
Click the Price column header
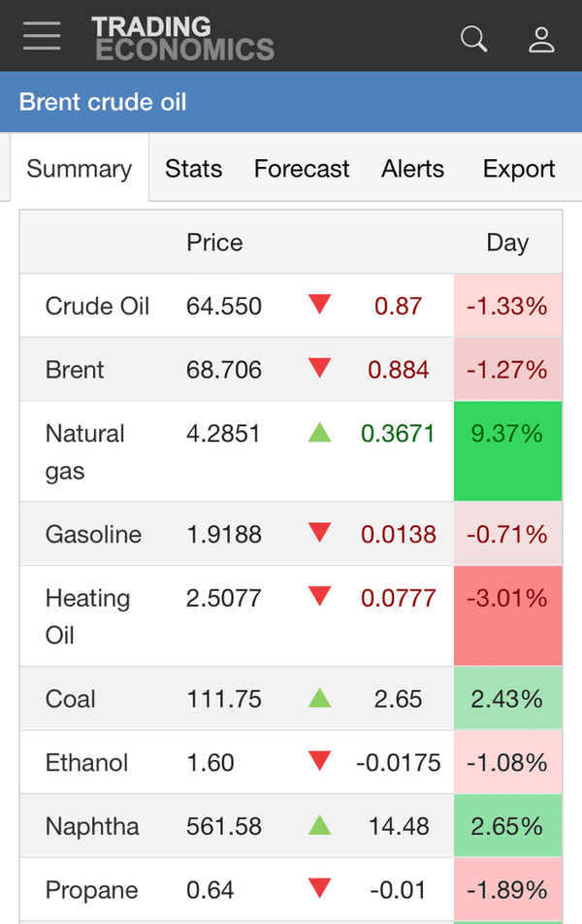pyautogui.click(x=214, y=242)
